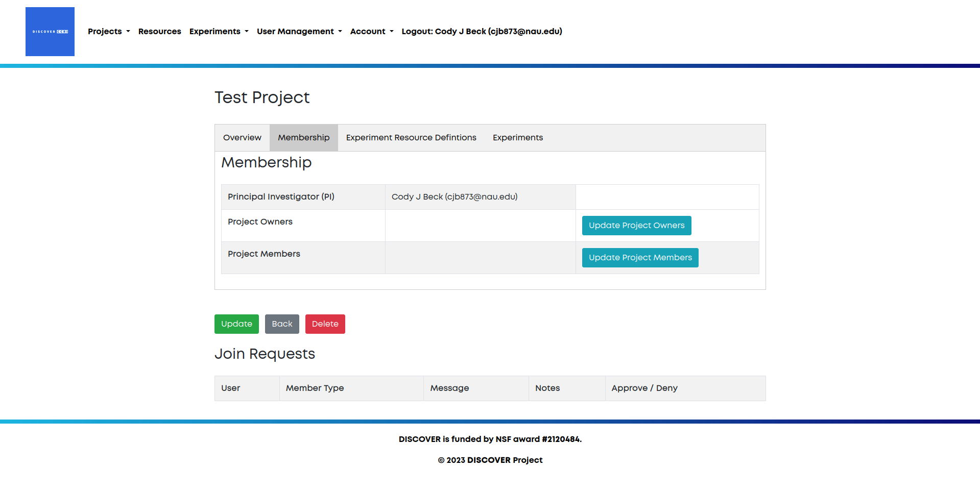Click the Member Type column header
Image resolution: width=980 pixels, height=493 pixels.
351,388
